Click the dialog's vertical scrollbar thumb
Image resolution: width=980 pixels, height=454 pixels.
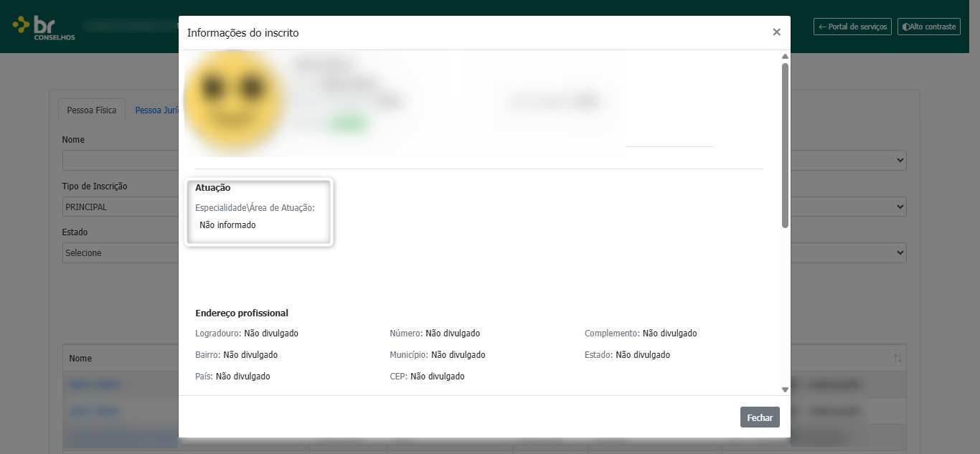pos(785,146)
